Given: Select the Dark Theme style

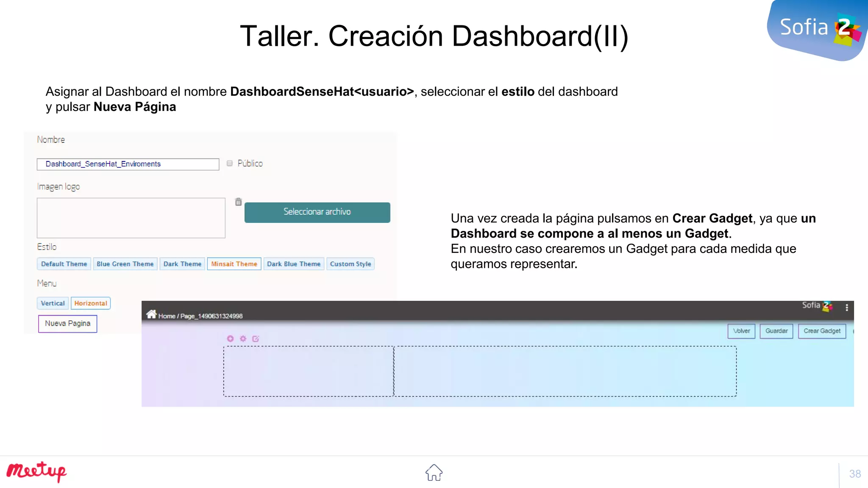Looking at the screenshot, I should 182,264.
